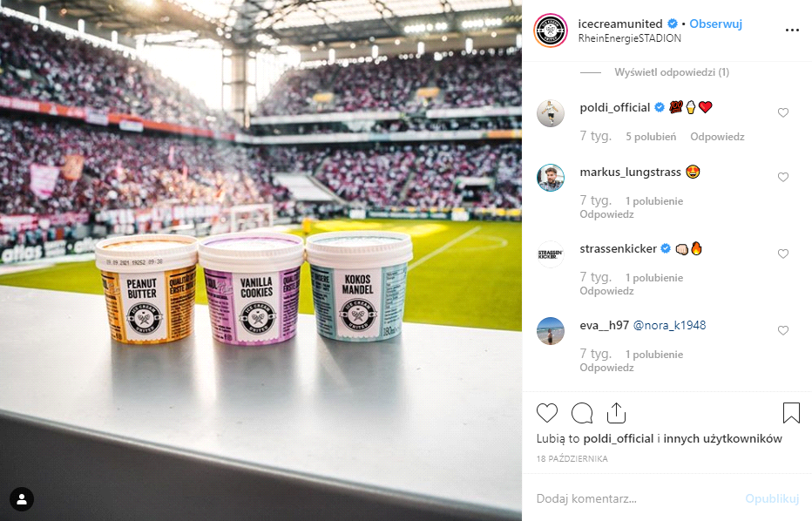Reply to poldi_official's comment via Odpowiedz

coord(717,137)
